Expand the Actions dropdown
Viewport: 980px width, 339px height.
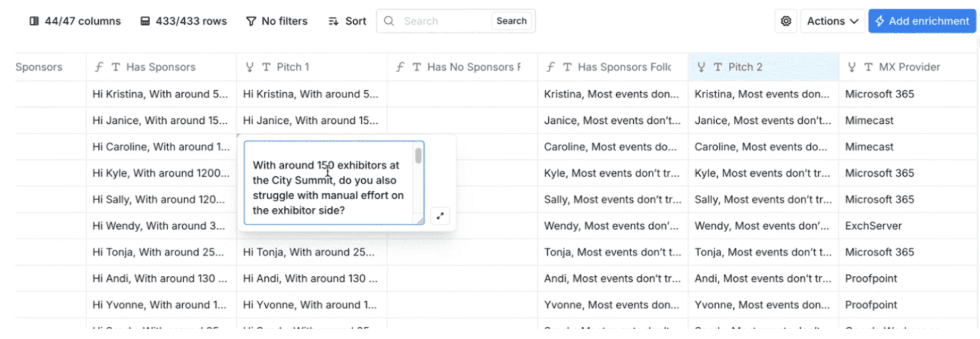832,21
